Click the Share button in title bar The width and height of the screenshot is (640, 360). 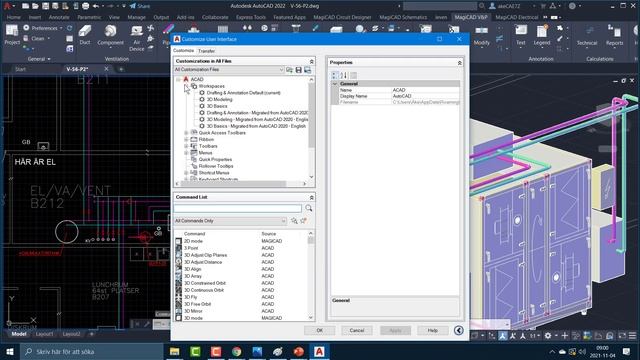[x=140, y=6]
